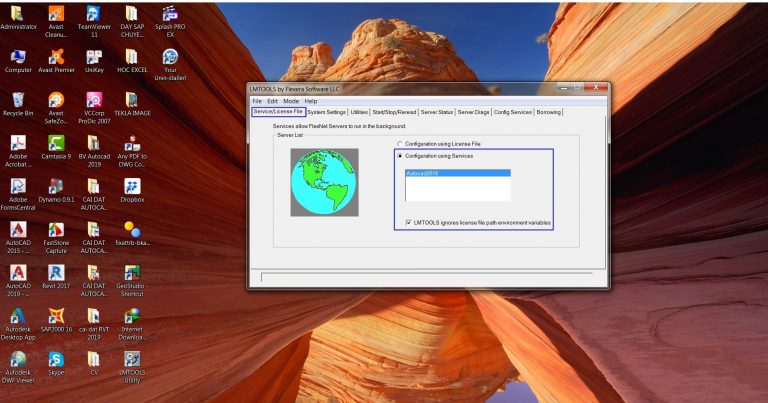Viewport: 768px width, 403px height.
Task: Open the Edit menu in LMTOOLS
Action: tap(272, 101)
